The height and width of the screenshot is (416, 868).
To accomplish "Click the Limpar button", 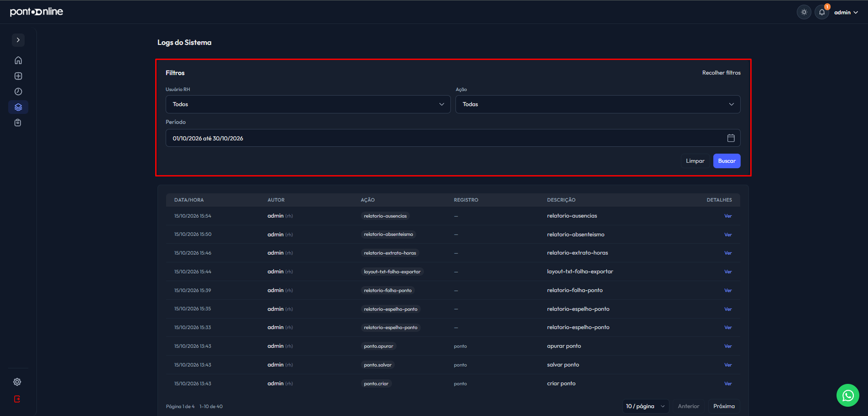I will pos(695,161).
